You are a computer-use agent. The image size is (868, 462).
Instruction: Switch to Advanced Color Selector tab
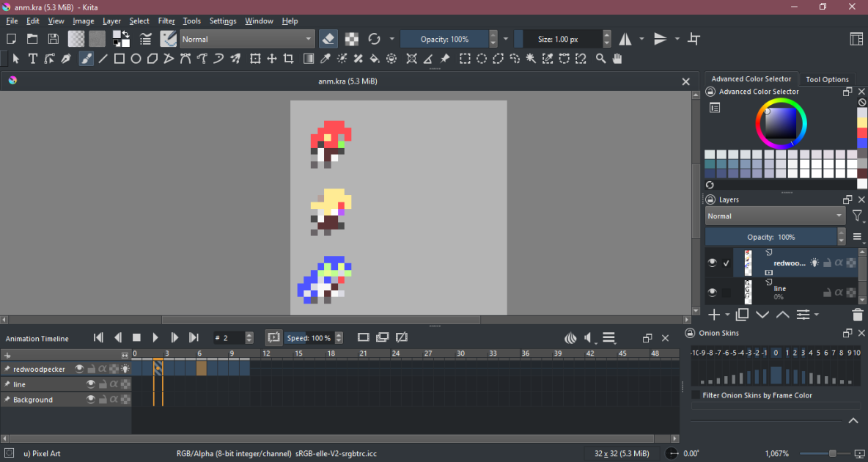pyautogui.click(x=751, y=78)
